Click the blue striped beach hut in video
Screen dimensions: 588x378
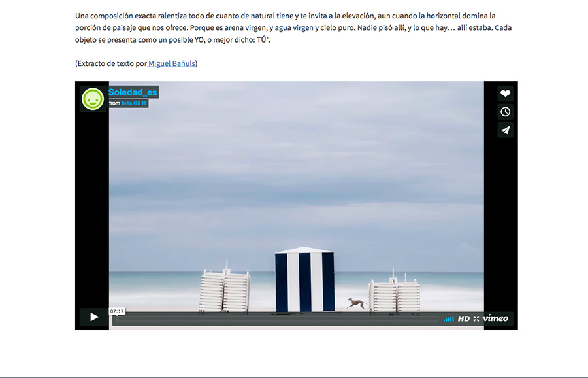tap(304, 279)
